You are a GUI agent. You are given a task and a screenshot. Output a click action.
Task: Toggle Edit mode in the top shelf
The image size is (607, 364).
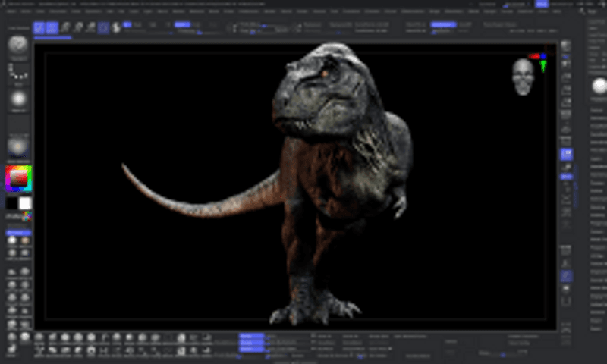[39, 28]
